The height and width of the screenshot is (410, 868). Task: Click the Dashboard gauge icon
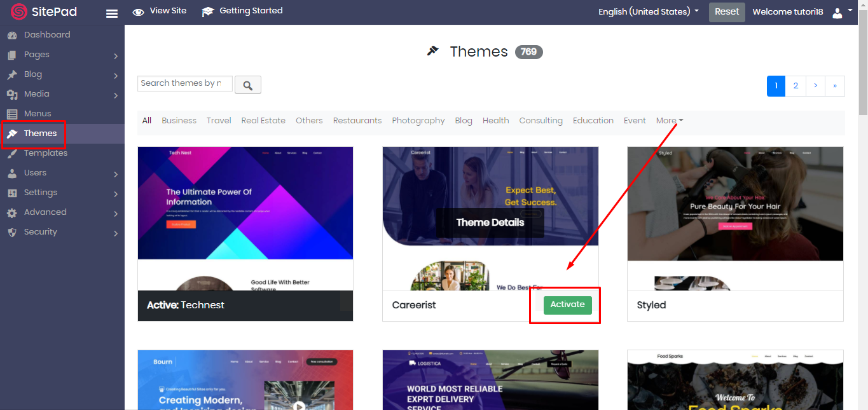(x=12, y=36)
